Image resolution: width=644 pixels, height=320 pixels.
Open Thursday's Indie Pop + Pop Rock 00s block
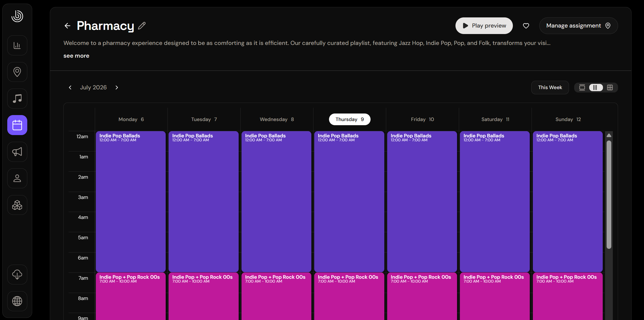349,296
